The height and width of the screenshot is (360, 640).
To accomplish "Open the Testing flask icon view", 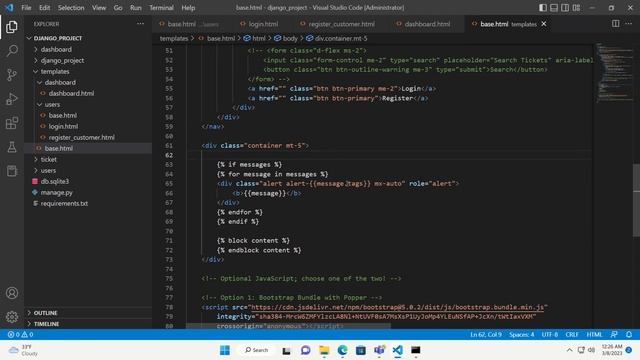I will tap(12, 147).
